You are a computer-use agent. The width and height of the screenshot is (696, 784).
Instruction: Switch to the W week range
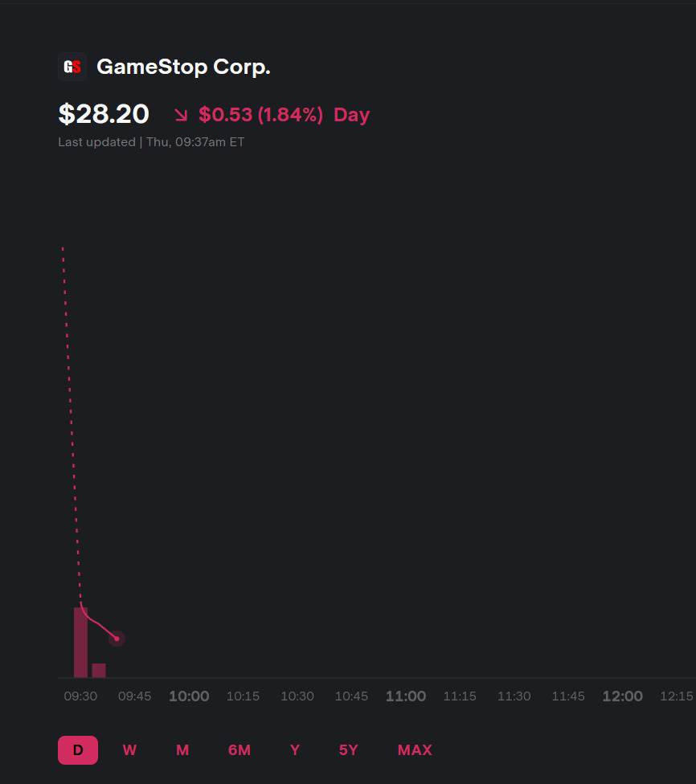[x=129, y=750]
